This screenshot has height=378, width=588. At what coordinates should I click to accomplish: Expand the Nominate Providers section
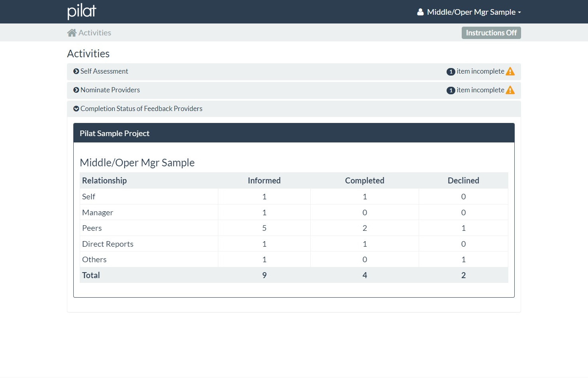click(110, 90)
